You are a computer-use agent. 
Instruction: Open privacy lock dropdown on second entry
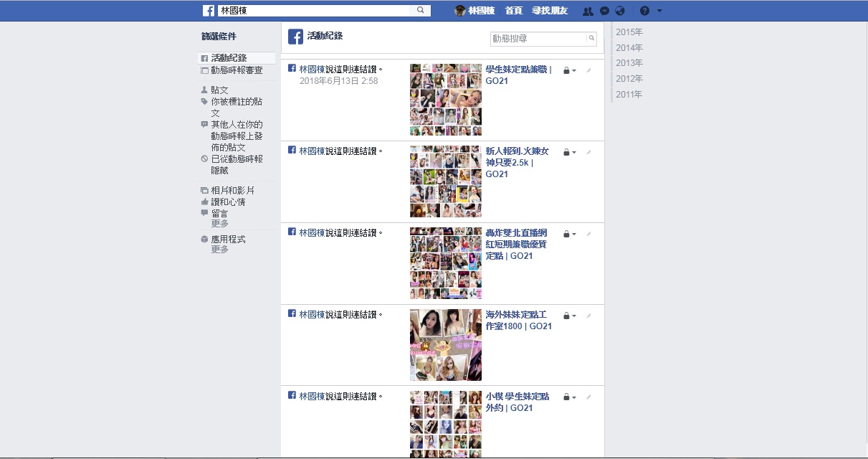tap(569, 153)
